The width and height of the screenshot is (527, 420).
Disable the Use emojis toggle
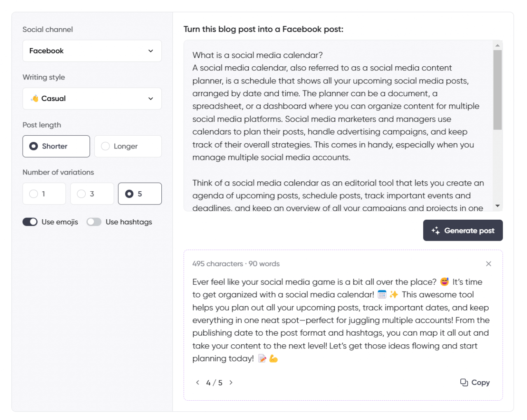point(30,222)
